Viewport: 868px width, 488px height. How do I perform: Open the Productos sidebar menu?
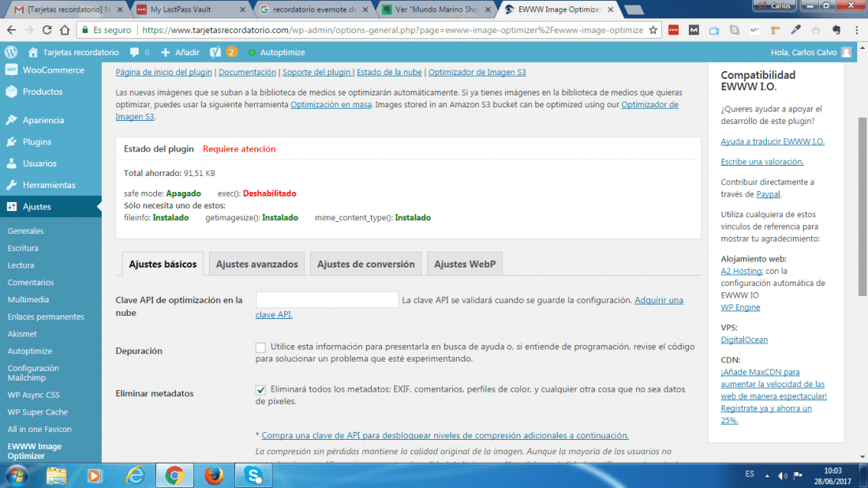(51, 92)
